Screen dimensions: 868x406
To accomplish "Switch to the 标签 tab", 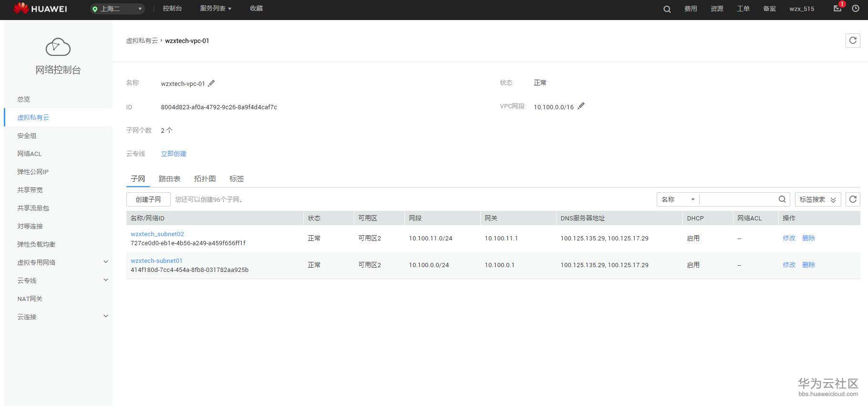I will coord(237,179).
